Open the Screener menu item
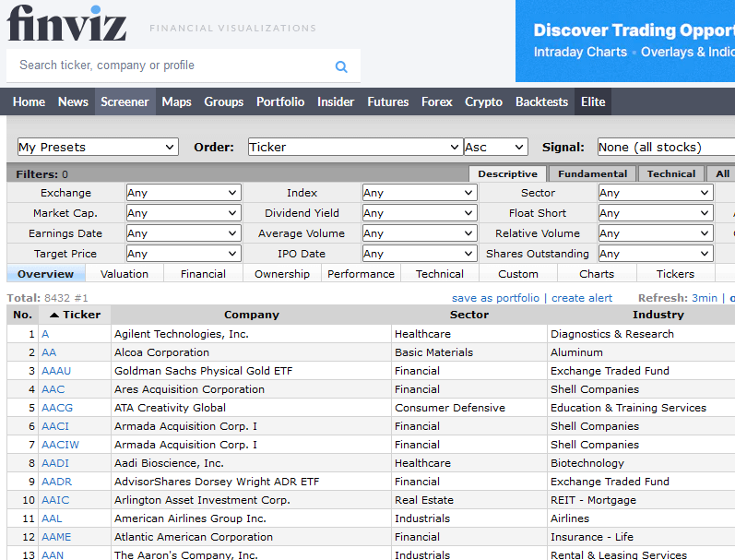Image resolution: width=735 pixels, height=560 pixels. (124, 101)
